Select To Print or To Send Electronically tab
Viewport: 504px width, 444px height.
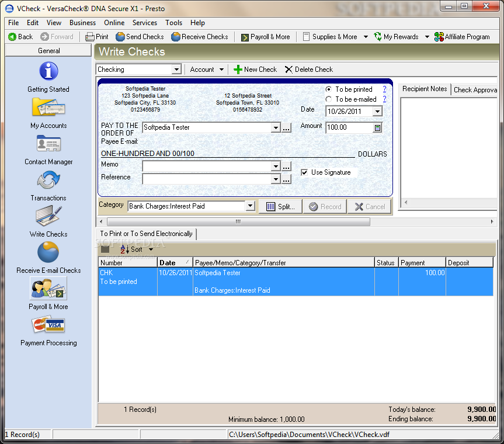pos(146,234)
